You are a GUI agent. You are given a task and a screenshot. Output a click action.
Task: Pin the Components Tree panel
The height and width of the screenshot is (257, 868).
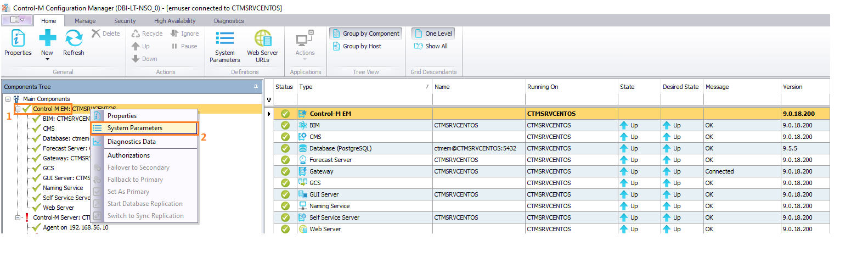click(256, 87)
